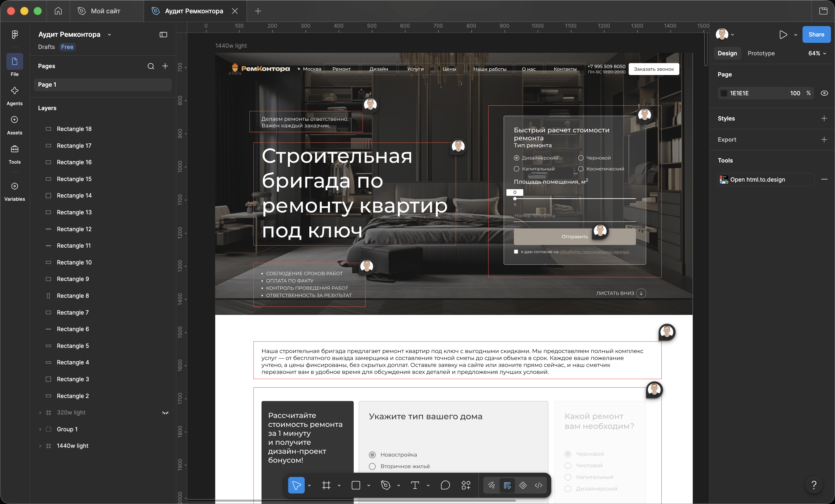Click the Share button

[816, 34]
